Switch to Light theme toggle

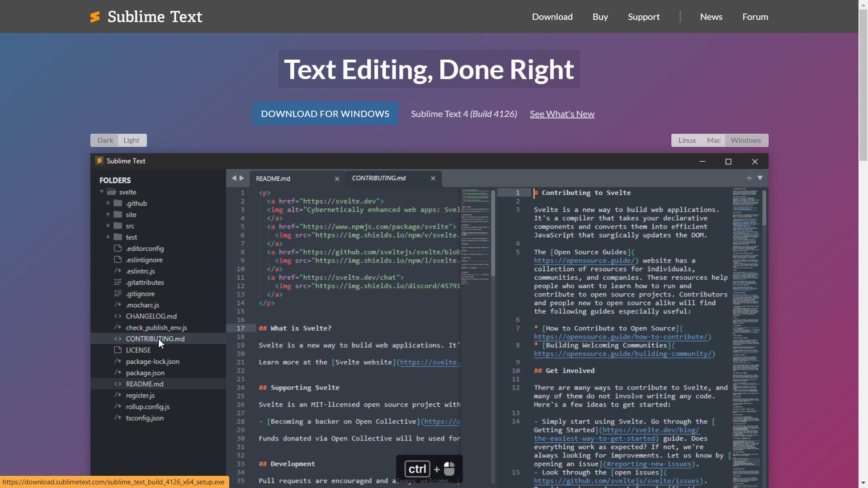(x=132, y=141)
